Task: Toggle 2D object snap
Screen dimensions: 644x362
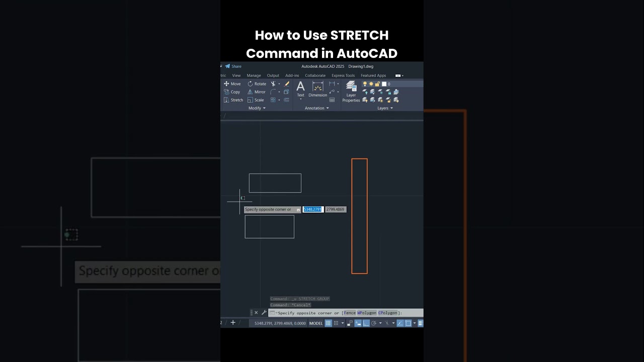Action: 408,323
